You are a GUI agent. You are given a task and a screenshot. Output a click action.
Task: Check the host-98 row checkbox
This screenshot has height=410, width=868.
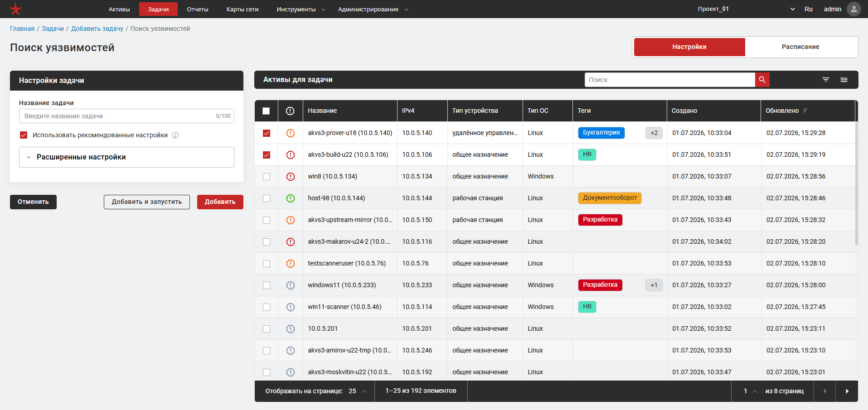[x=267, y=198]
